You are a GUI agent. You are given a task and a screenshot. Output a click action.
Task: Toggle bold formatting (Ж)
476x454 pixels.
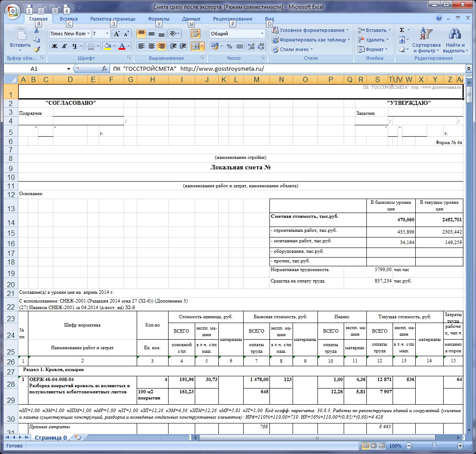coord(55,46)
